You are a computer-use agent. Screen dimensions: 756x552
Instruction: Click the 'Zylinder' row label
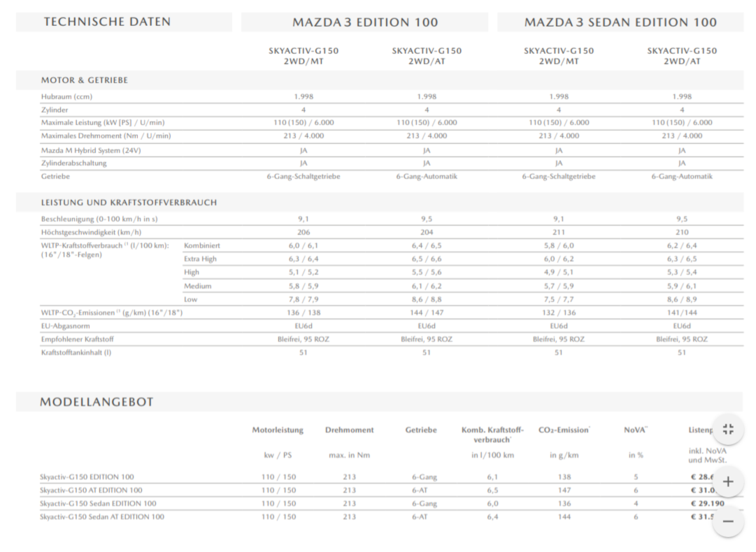(x=55, y=110)
